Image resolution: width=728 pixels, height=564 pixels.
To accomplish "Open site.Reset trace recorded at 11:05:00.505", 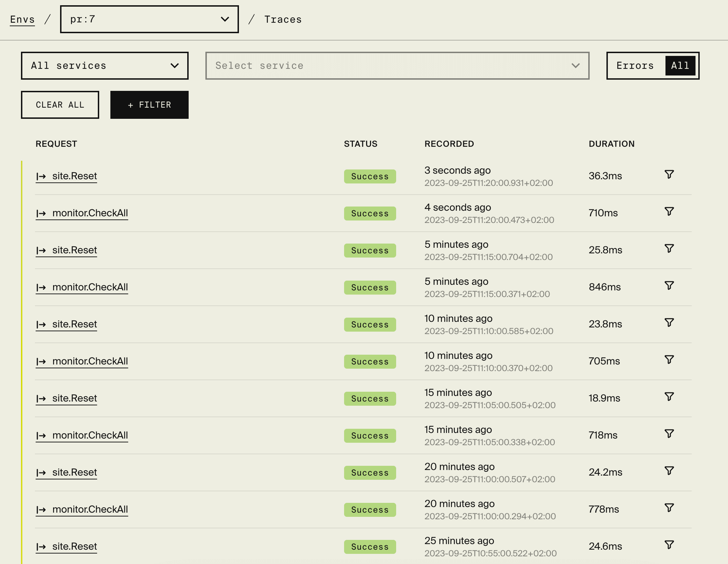I will tap(66, 398).
